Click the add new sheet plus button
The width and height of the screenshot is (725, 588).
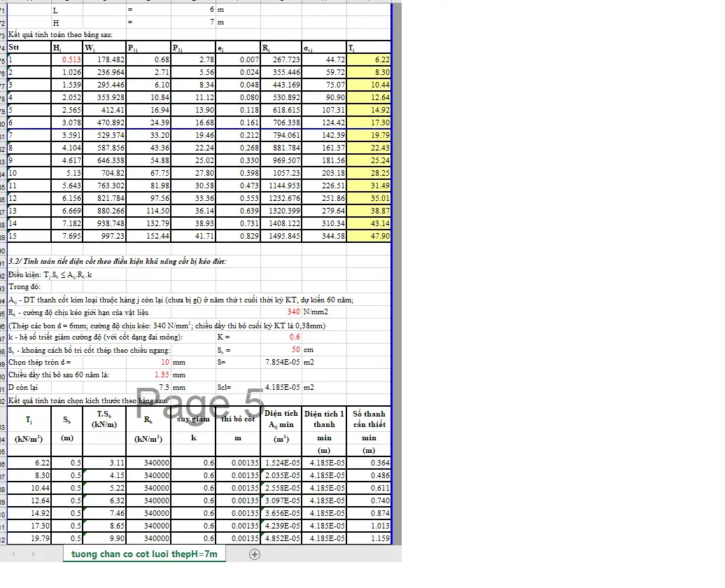(x=255, y=554)
